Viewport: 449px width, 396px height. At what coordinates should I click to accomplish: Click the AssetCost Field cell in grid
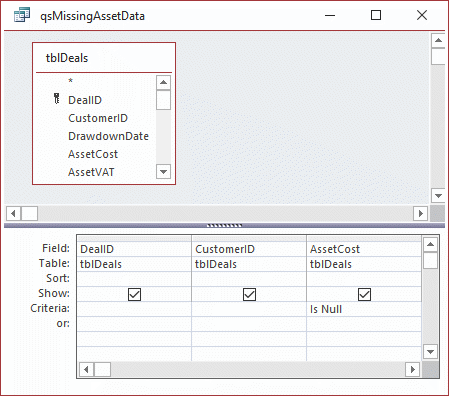pyautogui.click(x=364, y=249)
